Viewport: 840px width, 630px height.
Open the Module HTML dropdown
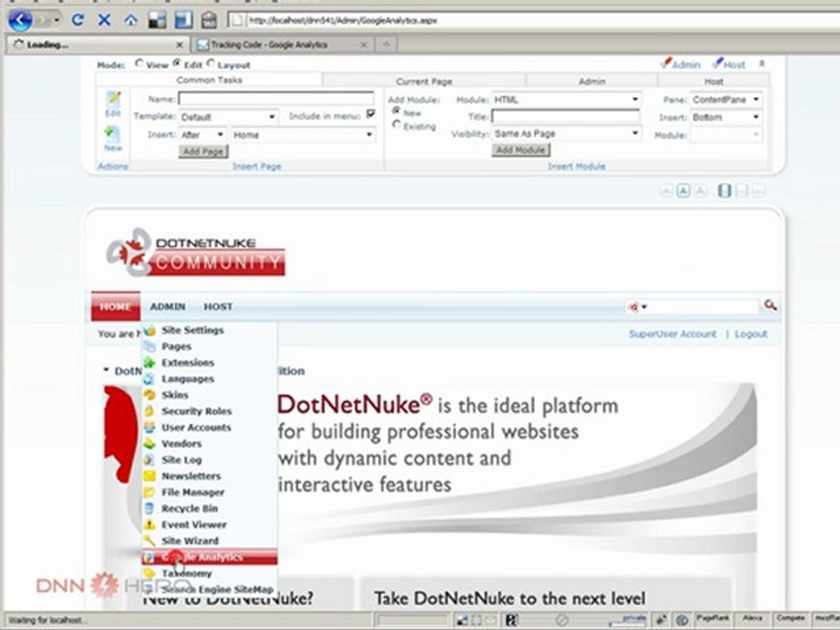[x=566, y=100]
